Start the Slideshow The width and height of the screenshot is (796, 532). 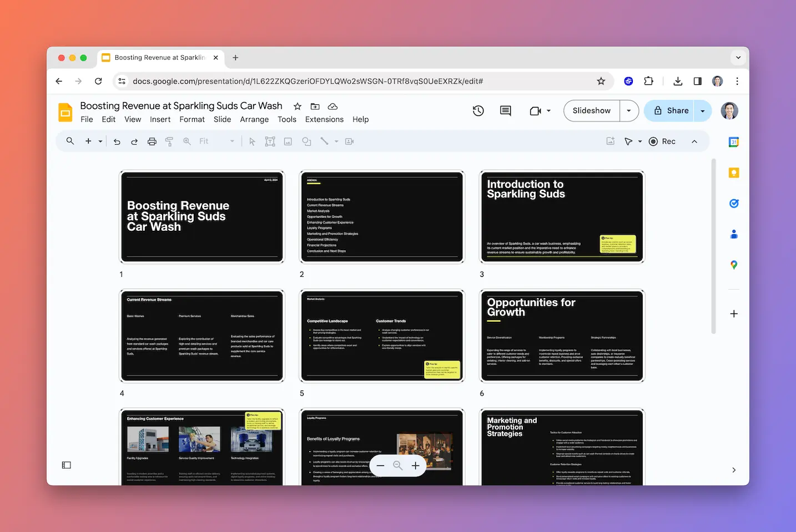pos(592,110)
